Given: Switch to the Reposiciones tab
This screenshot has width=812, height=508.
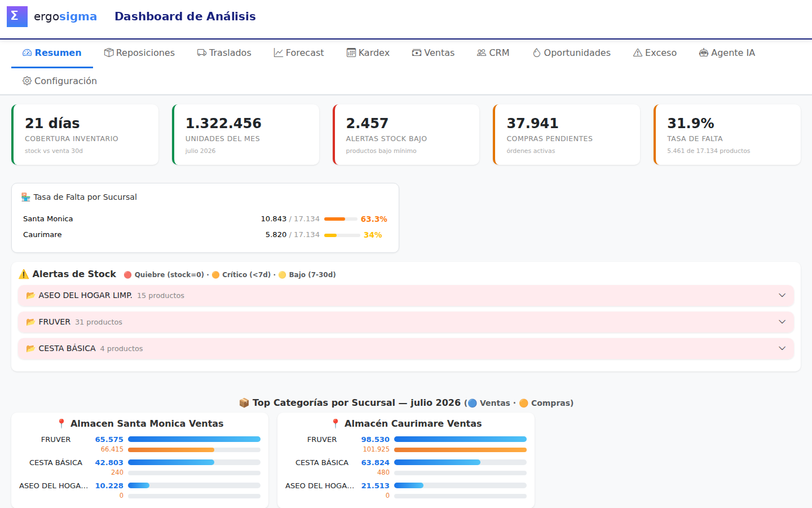Looking at the screenshot, I should [x=139, y=52].
